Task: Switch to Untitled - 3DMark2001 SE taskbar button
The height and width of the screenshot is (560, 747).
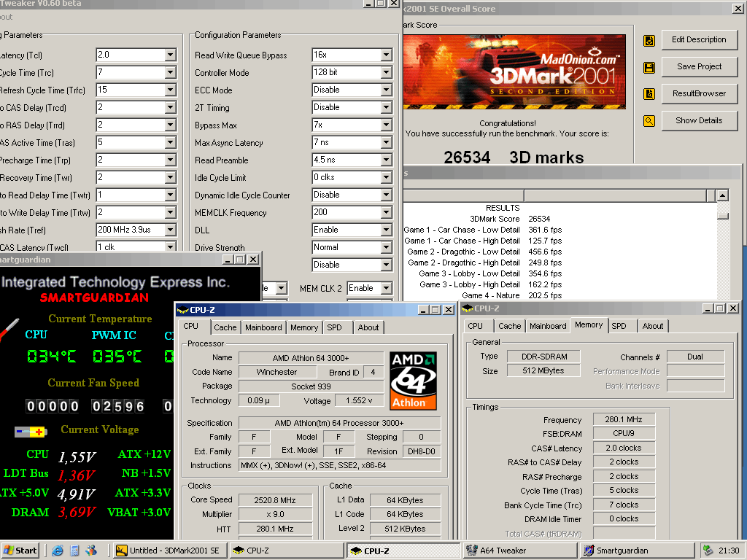Action: pyautogui.click(x=171, y=551)
